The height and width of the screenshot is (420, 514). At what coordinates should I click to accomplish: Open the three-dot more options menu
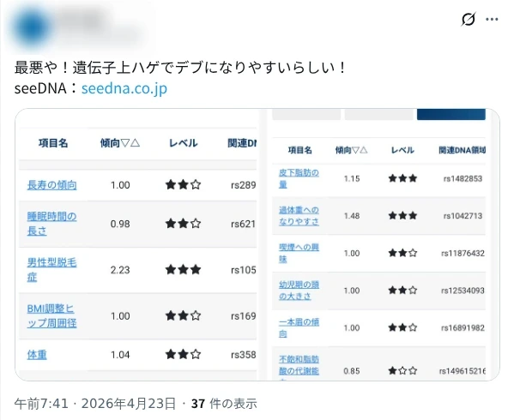(492, 20)
